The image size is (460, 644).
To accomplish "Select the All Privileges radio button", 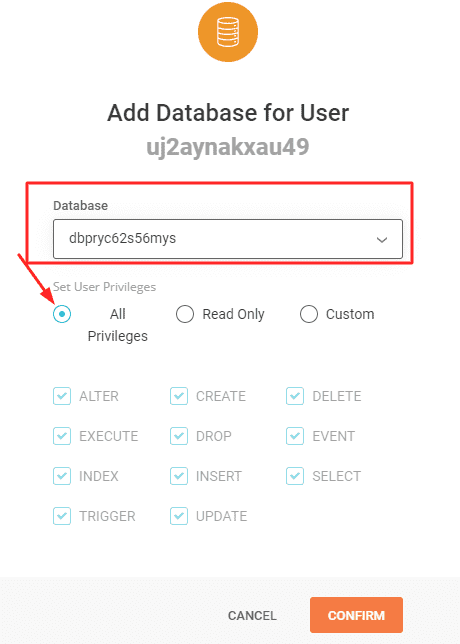I will (x=62, y=314).
